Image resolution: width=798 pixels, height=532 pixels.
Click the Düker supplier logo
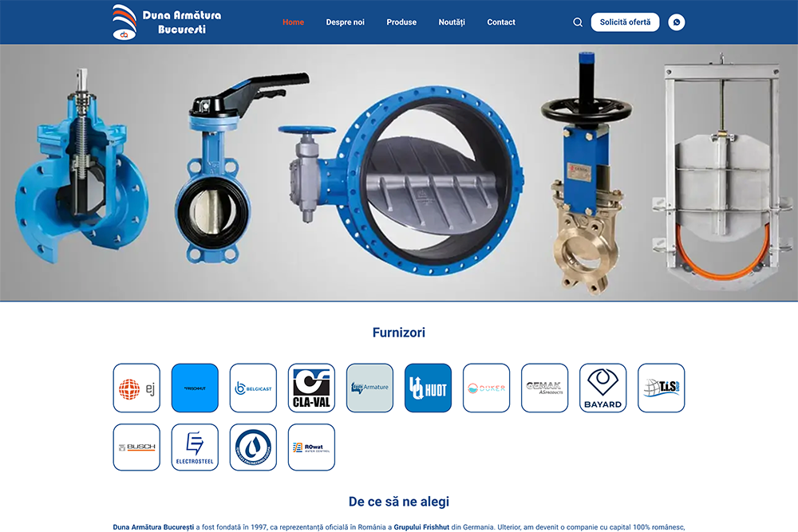[486, 388]
